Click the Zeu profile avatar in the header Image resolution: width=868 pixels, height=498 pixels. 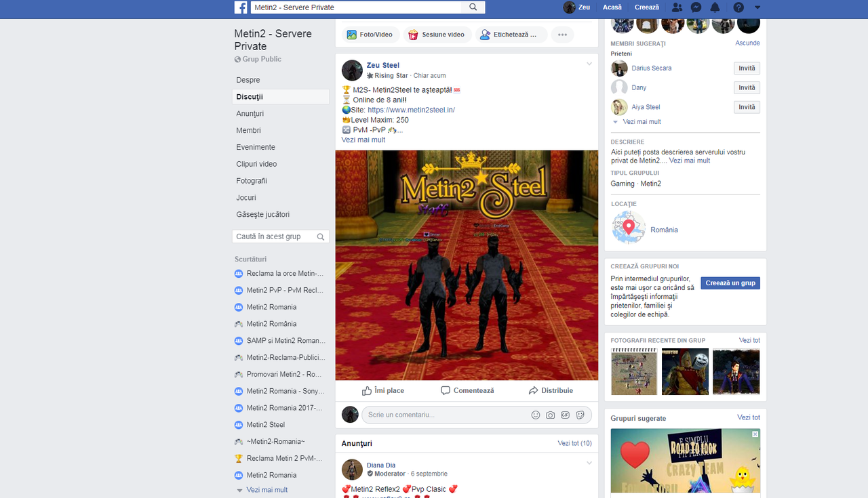[569, 7]
